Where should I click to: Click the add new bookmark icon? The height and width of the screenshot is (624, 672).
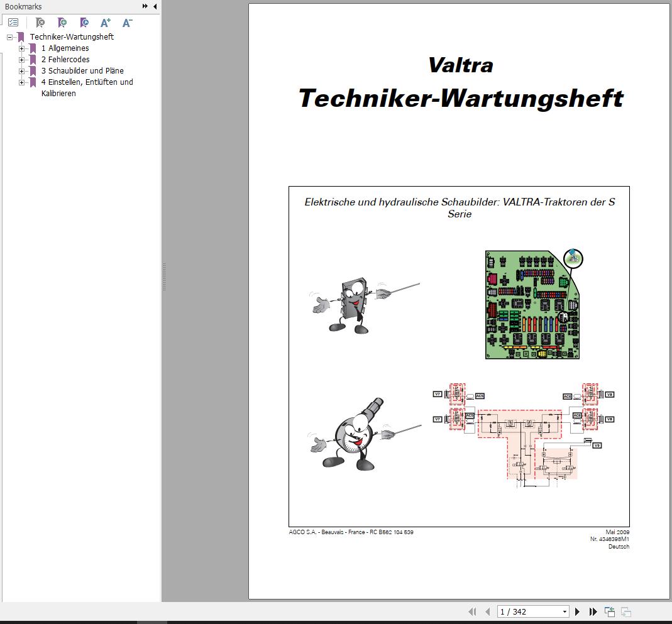(62, 22)
